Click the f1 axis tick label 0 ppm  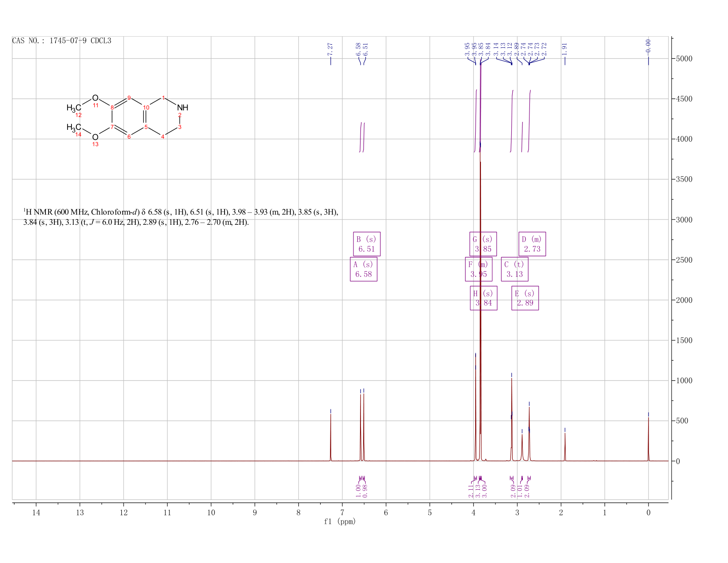tap(648, 513)
